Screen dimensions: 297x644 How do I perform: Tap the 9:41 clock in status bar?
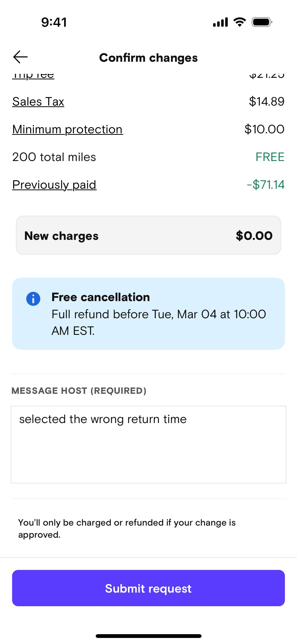click(x=54, y=22)
